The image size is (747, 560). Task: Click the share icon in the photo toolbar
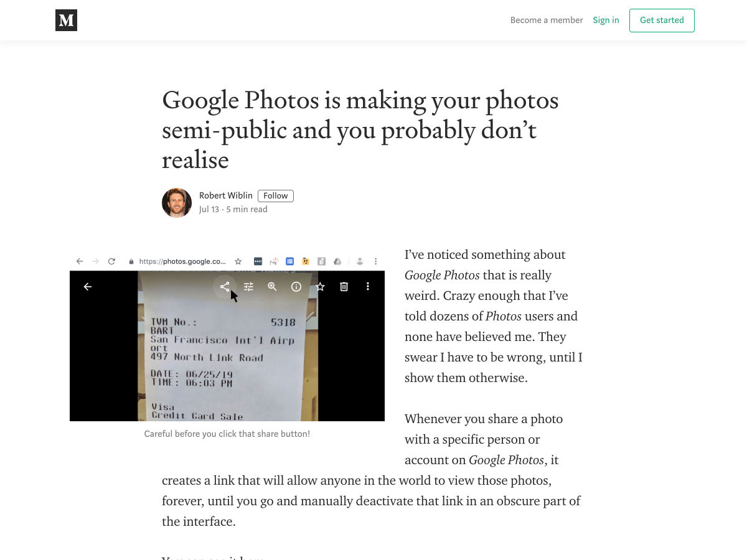tap(225, 287)
